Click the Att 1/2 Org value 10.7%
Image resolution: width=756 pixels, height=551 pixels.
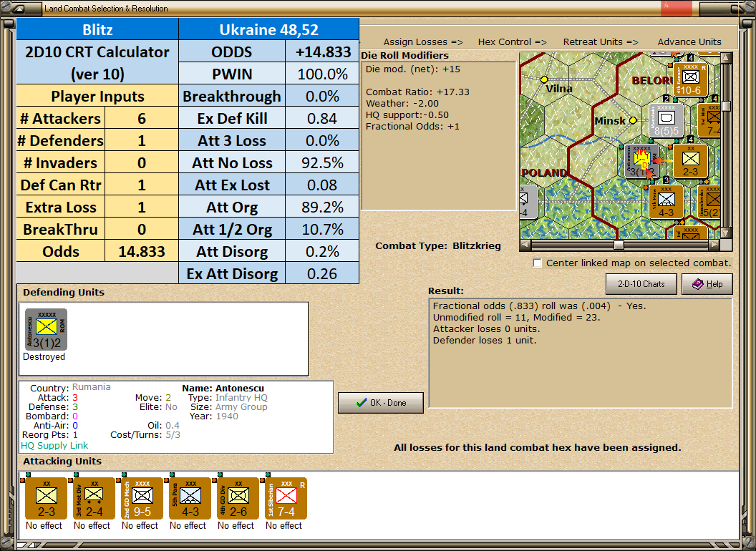(x=322, y=229)
